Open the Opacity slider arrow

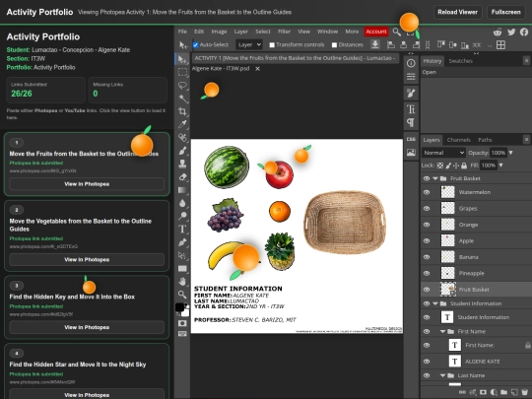[x=510, y=153]
